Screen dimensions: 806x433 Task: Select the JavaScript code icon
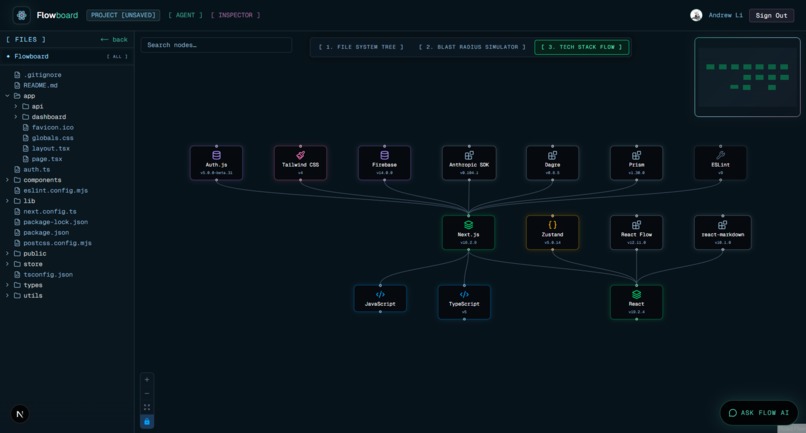pyautogui.click(x=380, y=295)
